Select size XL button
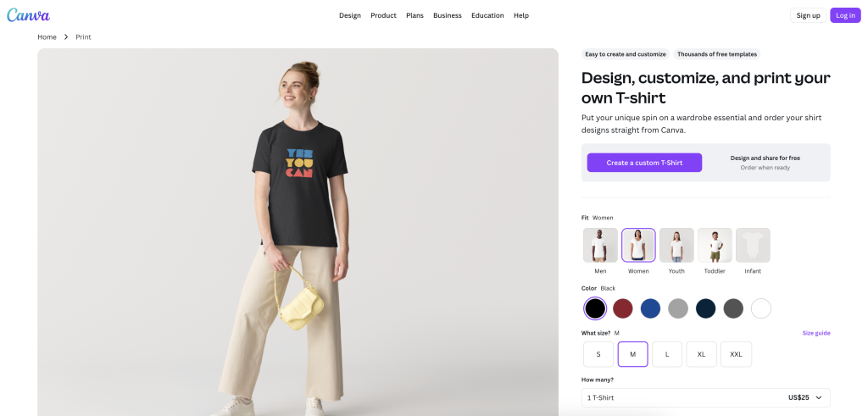 coord(701,354)
